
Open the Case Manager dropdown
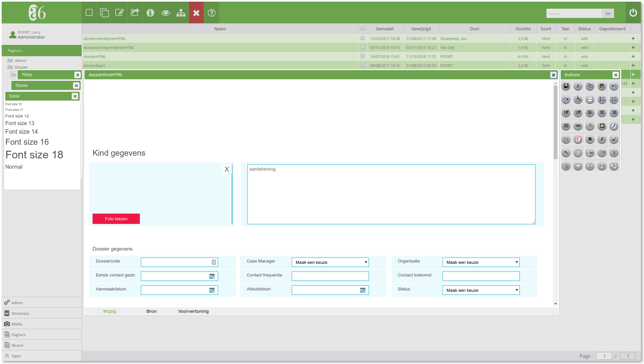(330, 262)
